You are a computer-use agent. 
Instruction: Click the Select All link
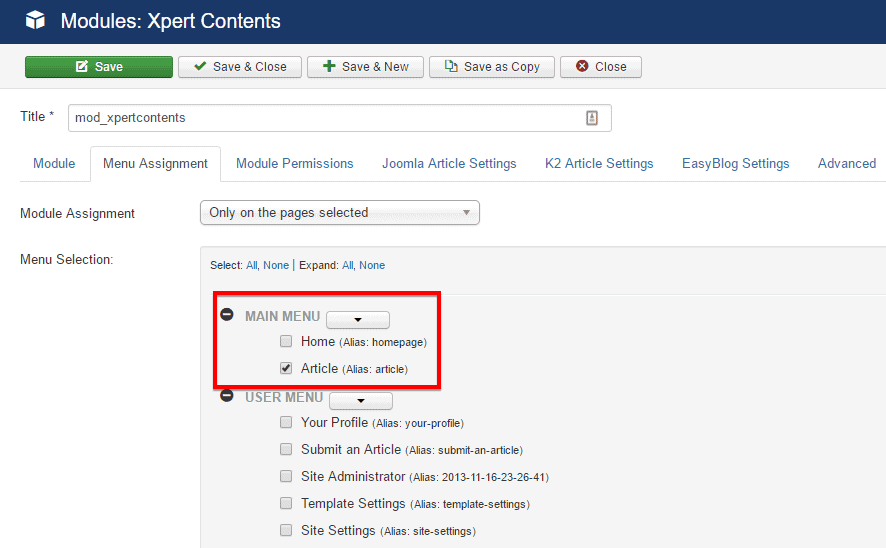(x=251, y=266)
